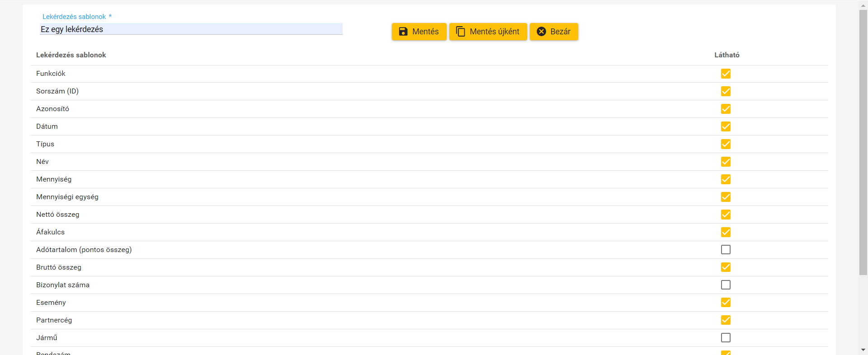Click the Lekérdezés sablonok name input field
Image resolution: width=868 pixels, height=355 pixels.
(191, 29)
